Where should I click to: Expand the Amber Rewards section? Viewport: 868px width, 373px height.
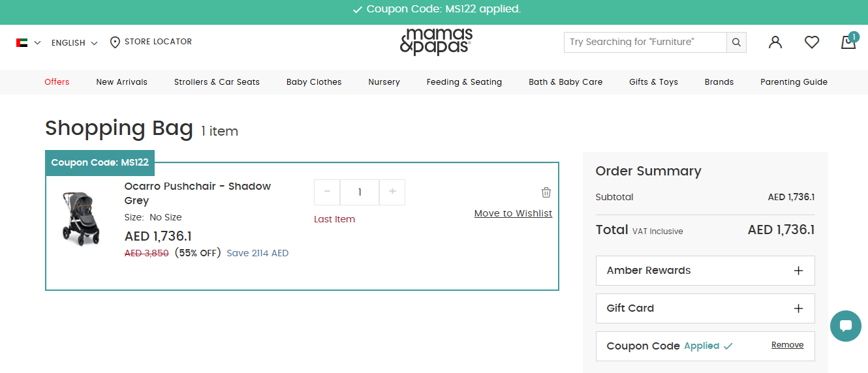pos(705,271)
